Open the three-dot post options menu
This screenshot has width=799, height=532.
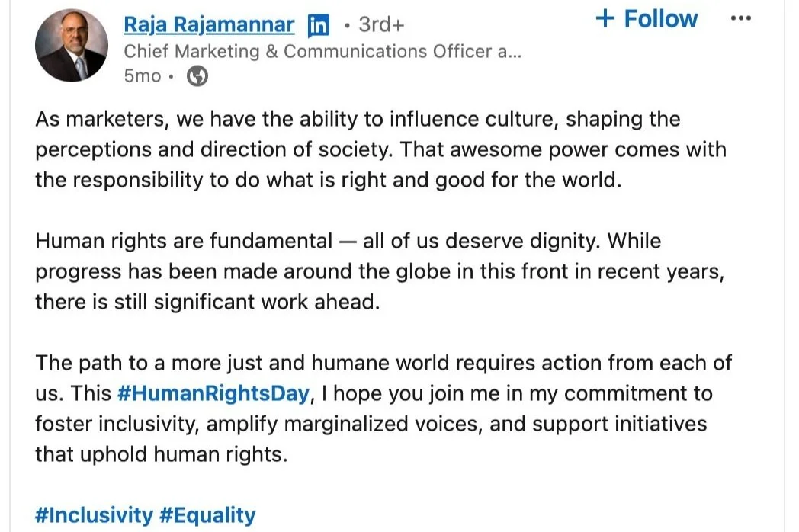pos(740,19)
